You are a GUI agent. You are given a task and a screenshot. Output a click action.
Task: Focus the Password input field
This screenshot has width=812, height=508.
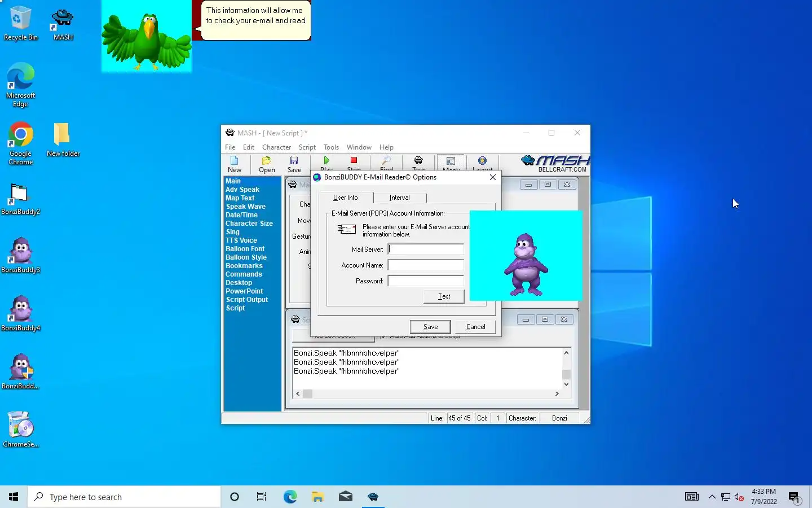[426, 281]
